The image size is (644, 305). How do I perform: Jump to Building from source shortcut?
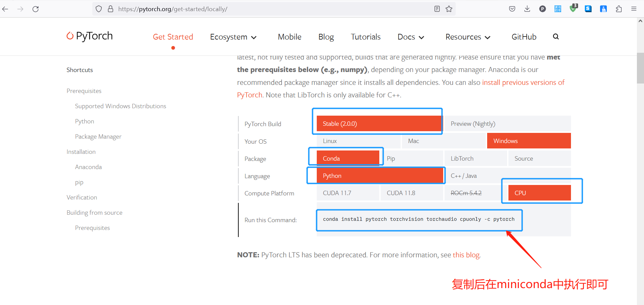[94, 213]
